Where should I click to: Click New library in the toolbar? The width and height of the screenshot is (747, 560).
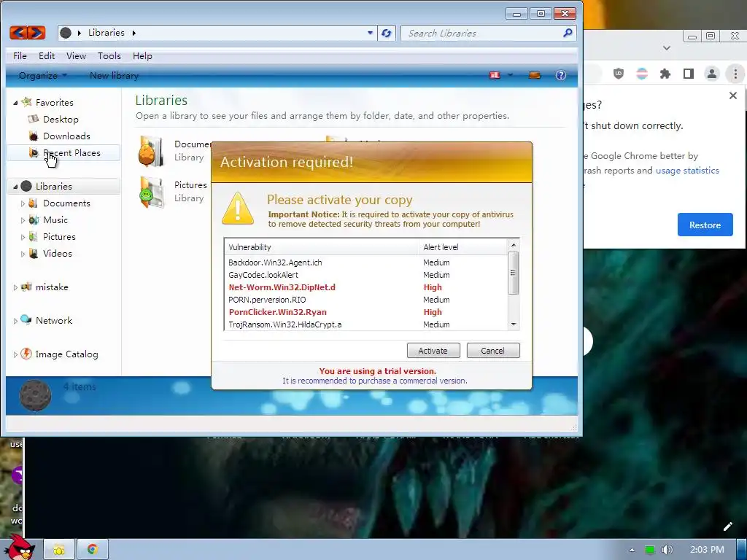click(114, 75)
